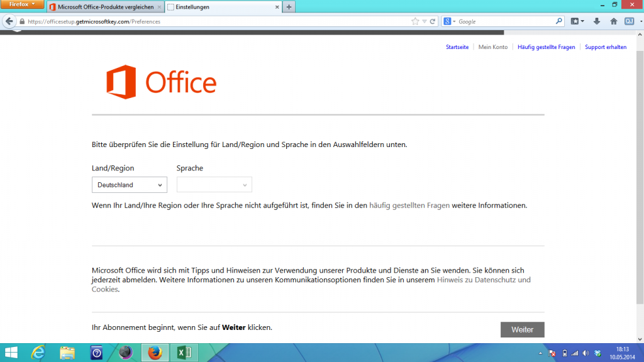Screen dimensions: 644x362
Task: Open the help question-mark taskbar app
Action: coord(96,353)
